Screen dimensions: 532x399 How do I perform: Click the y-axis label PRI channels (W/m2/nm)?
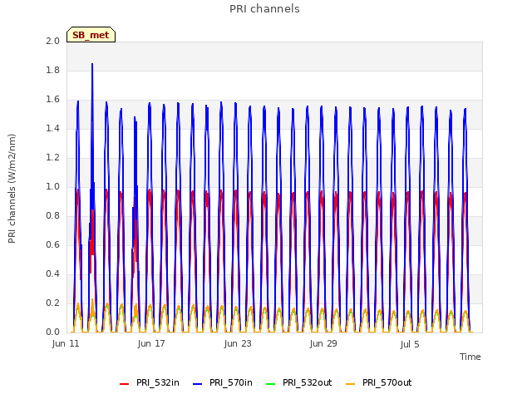tap(12, 189)
